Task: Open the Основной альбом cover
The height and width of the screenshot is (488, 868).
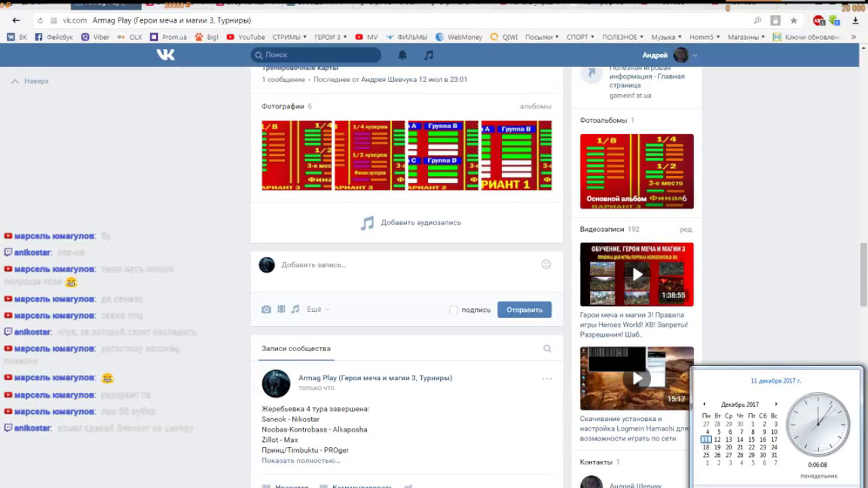Action: pyautogui.click(x=637, y=171)
